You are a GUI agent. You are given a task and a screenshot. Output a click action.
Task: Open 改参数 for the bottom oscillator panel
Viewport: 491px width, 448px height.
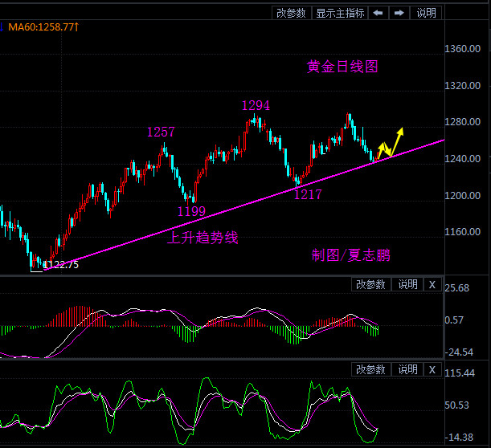371,369
